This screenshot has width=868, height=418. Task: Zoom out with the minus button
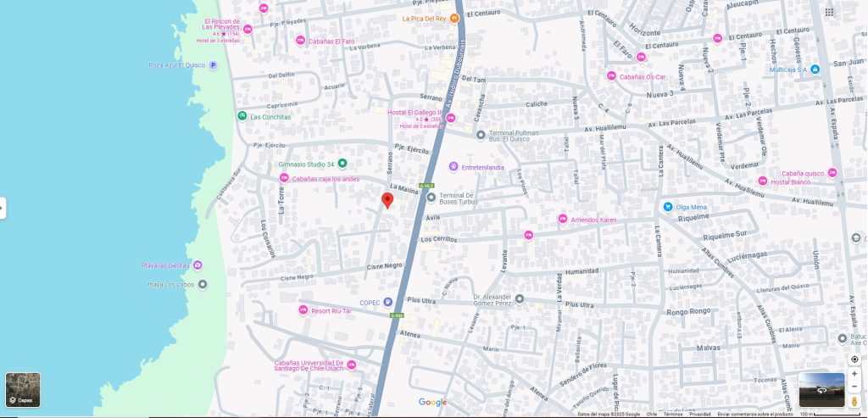point(854,387)
